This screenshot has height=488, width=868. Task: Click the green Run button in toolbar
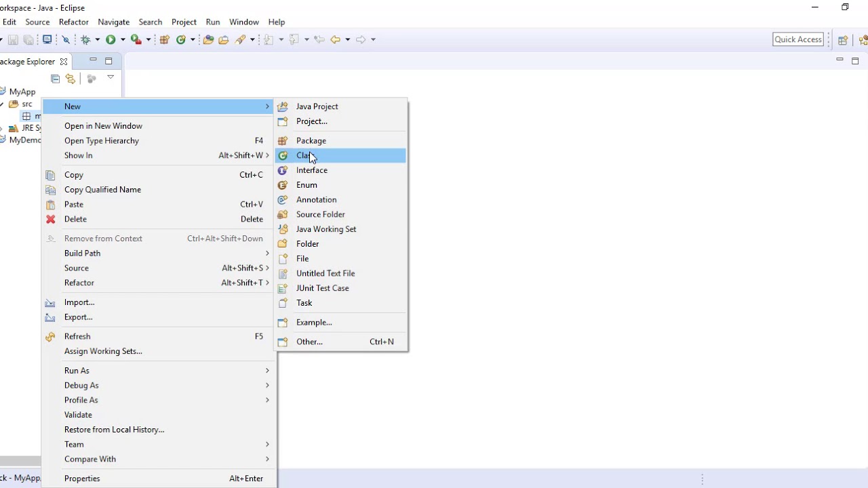[111, 39]
